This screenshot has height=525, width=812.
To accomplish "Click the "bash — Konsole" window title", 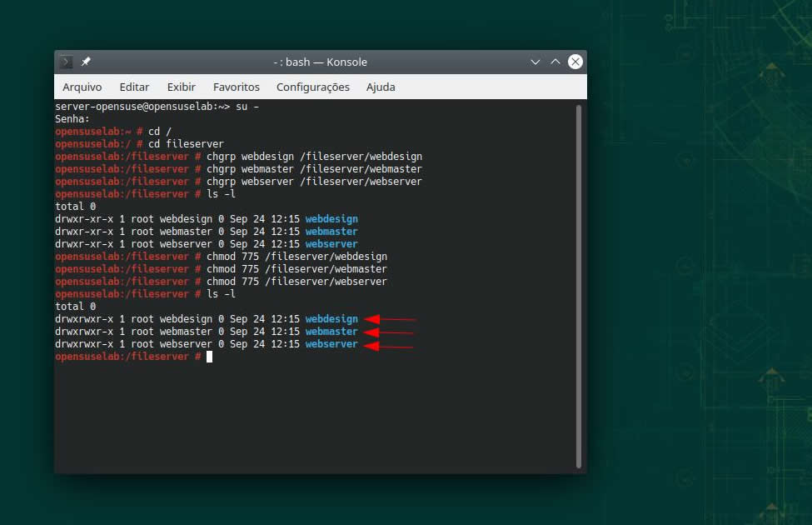I will tap(321, 62).
